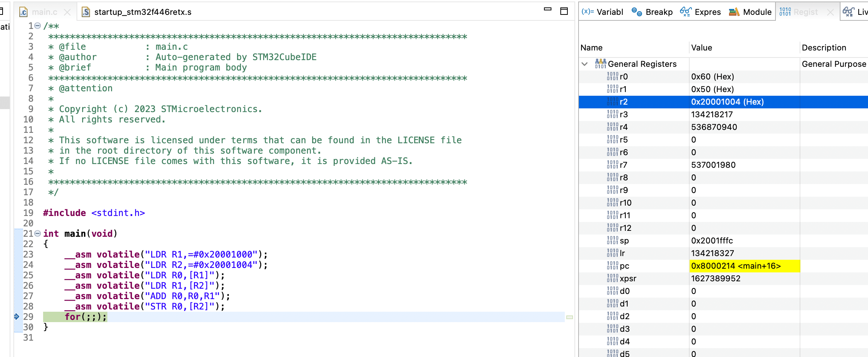This screenshot has width=868, height=357.
Task: Open the Modules view tab
Action: pos(750,12)
